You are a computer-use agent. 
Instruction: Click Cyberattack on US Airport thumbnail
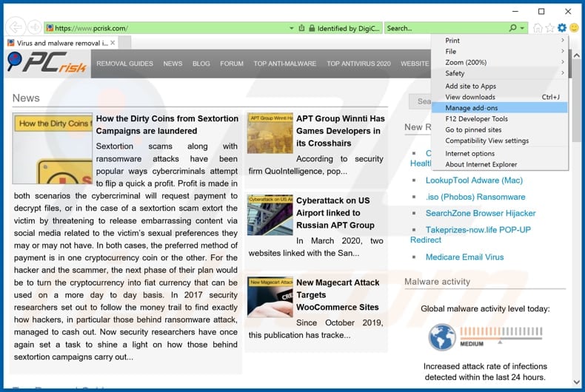point(270,215)
